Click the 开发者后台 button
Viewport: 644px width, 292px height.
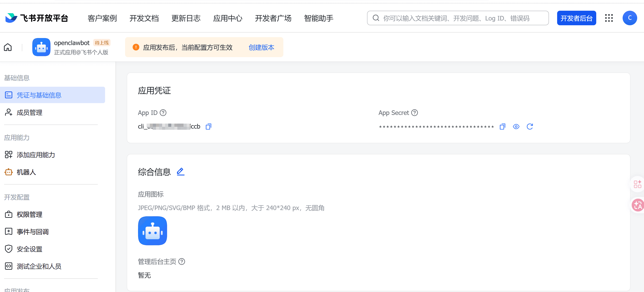(x=576, y=18)
